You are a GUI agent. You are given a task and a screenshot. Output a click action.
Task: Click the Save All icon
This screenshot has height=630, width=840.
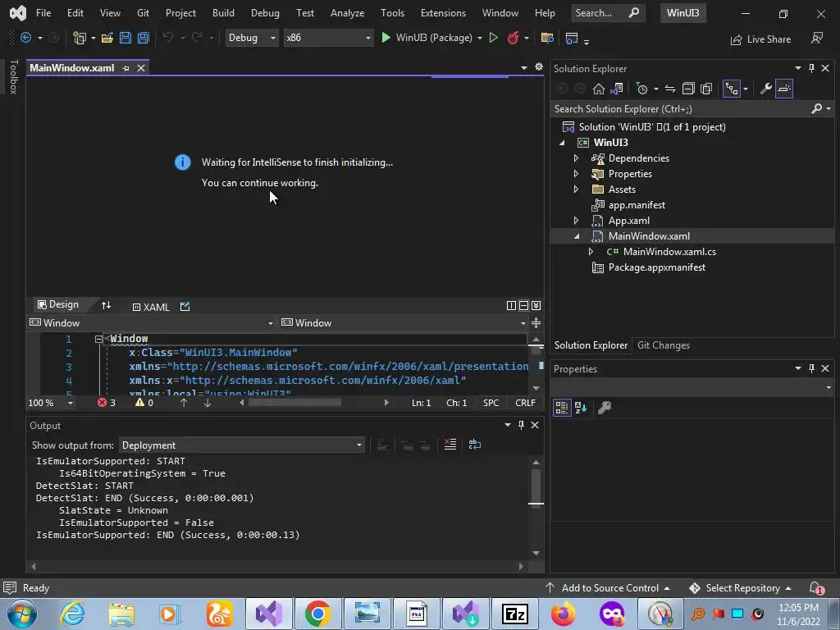[143, 38]
